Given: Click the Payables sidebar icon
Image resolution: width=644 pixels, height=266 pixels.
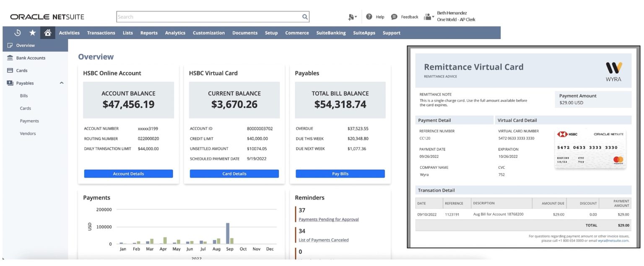Looking at the screenshot, I should (x=9, y=83).
